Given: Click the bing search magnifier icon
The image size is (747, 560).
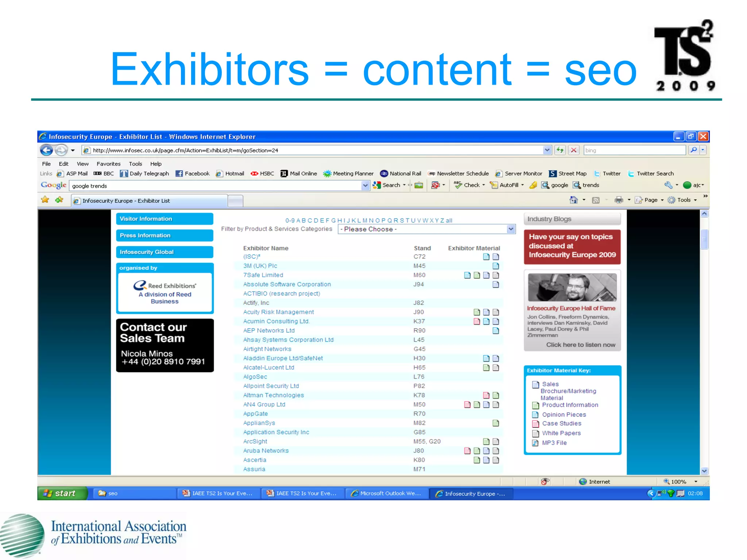Looking at the screenshot, I should (x=693, y=150).
